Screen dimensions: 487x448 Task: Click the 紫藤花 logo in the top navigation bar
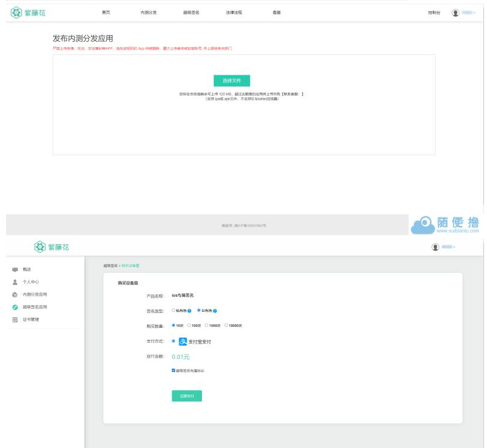pos(28,13)
